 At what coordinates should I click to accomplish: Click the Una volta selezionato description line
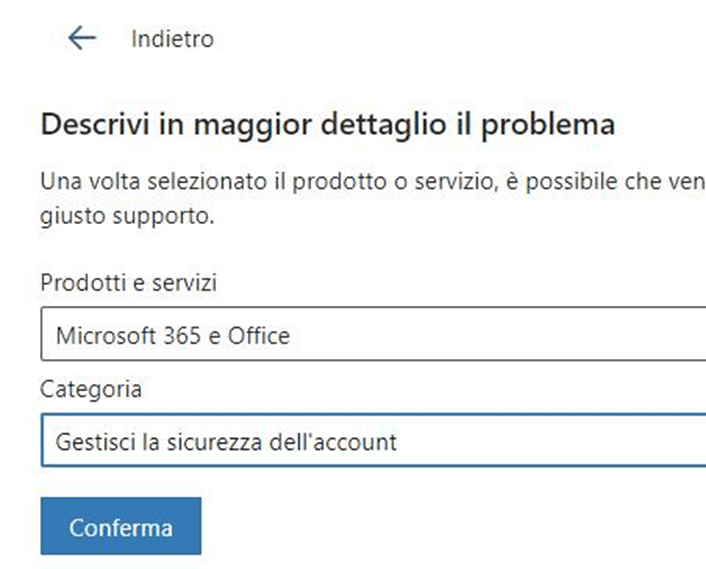pos(373,182)
